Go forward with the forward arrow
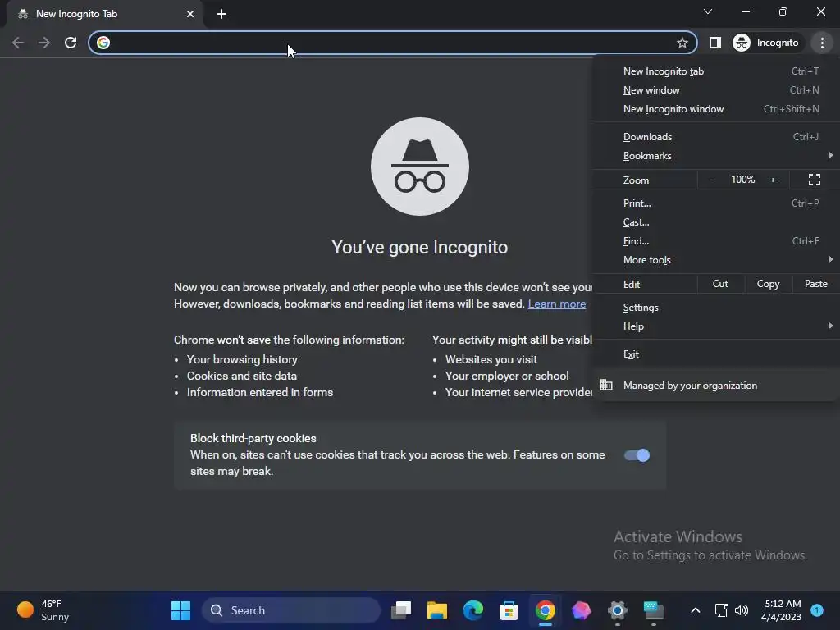Image resolution: width=840 pixels, height=630 pixels. pyautogui.click(x=44, y=43)
